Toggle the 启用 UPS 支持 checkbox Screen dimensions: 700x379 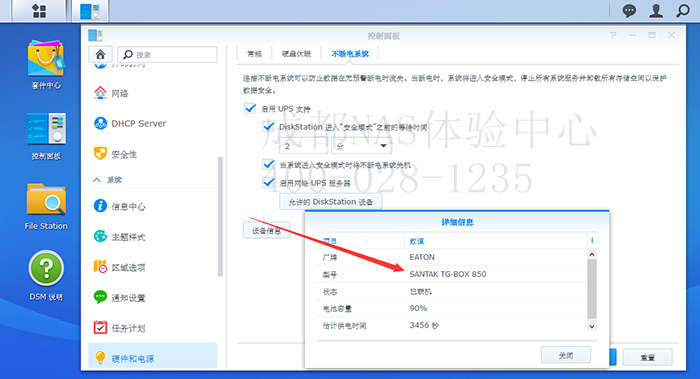(x=250, y=108)
